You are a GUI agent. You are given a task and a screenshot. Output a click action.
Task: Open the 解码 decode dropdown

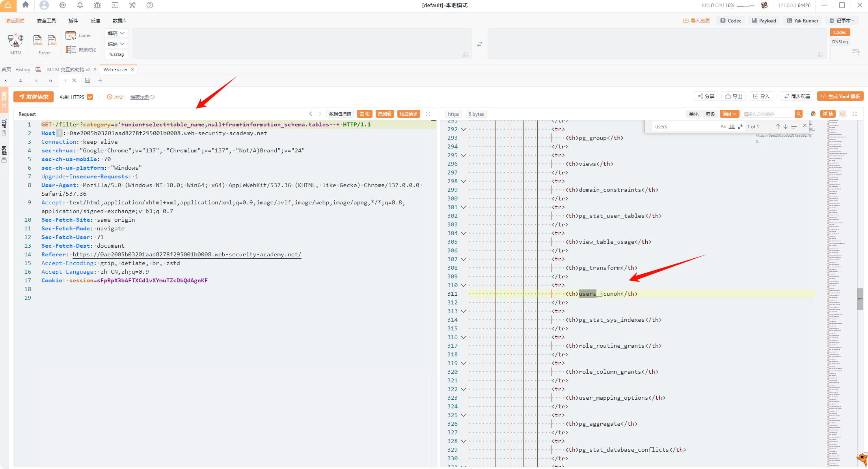point(116,33)
